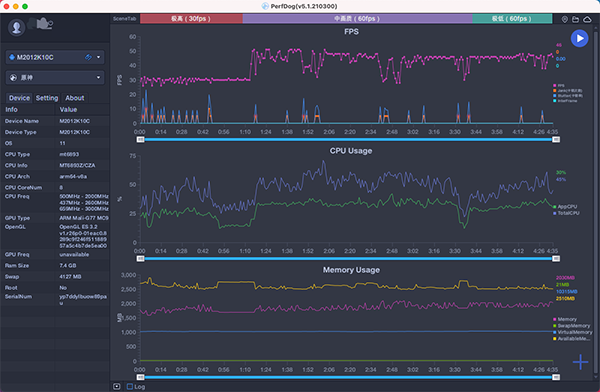Image resolution: width=600 pixels, height=392 pixels.
Task: Select the red 30fps scene tab
Action: pos(191,18)
